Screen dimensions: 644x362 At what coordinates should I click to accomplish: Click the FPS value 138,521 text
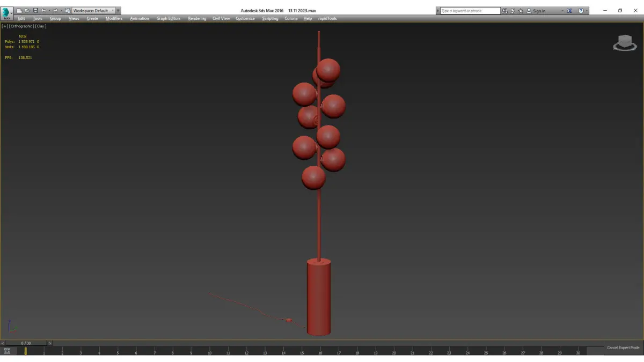coord(25,57)
